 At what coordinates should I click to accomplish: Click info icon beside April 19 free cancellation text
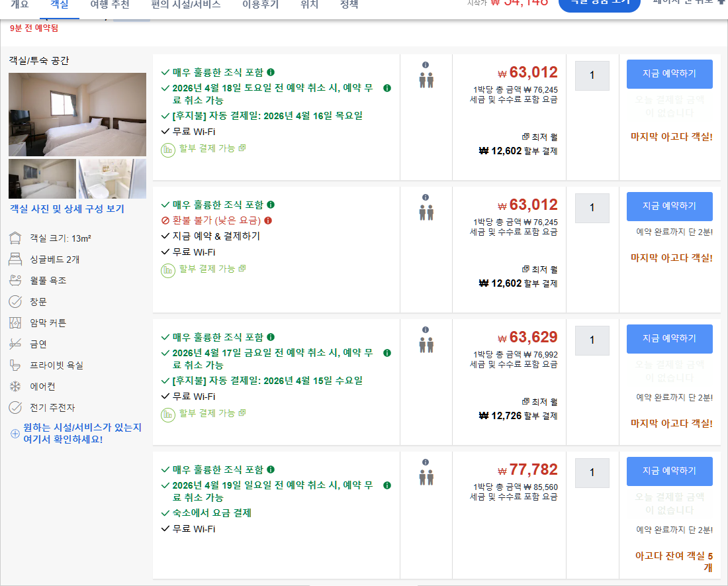(387, 485)
